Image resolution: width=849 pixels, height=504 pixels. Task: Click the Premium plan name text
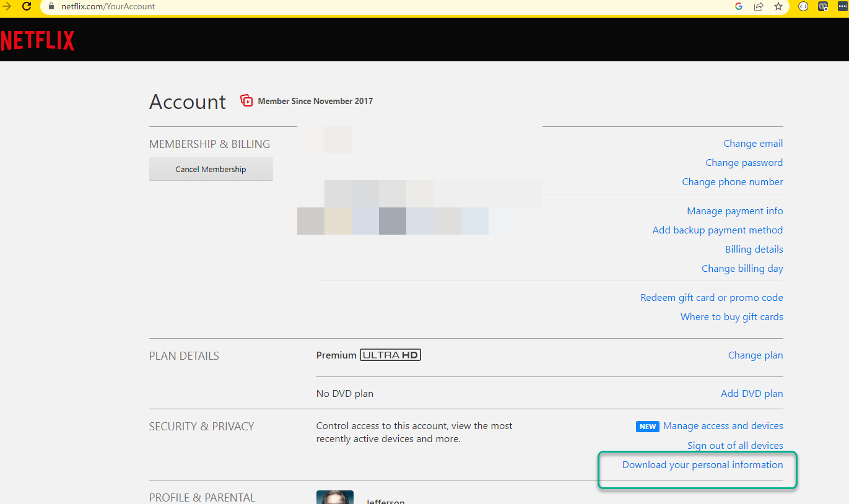point(336,355)
